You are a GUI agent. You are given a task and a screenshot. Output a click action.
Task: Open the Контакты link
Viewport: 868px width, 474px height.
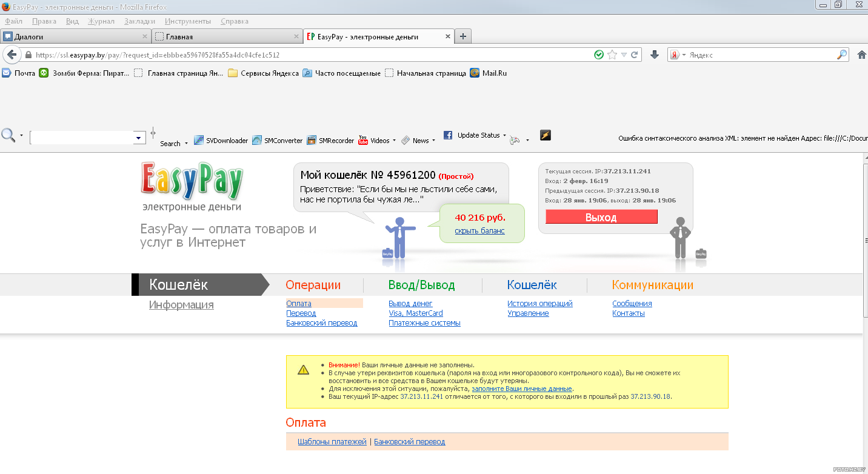click(629, 313)
